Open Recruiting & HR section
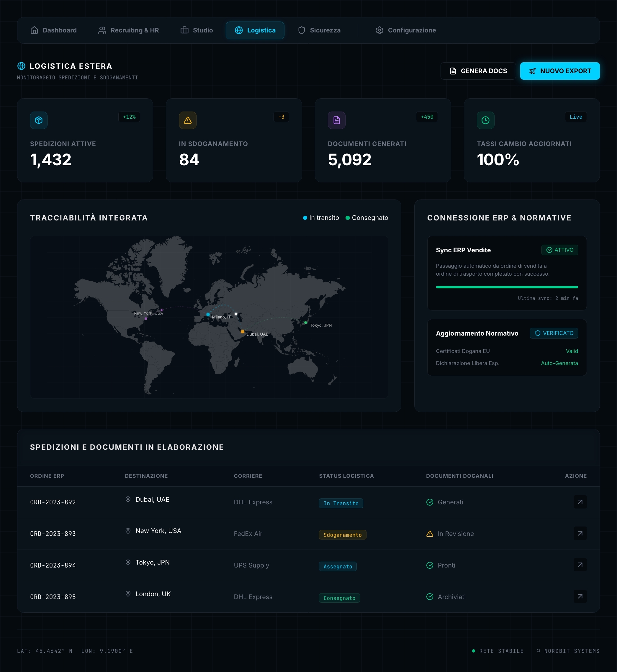 point(129,30)
